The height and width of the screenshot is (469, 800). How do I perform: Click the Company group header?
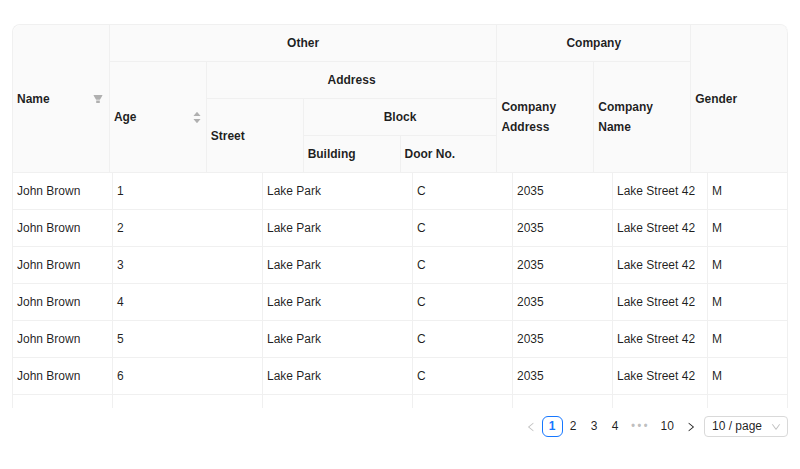(593, 43)
